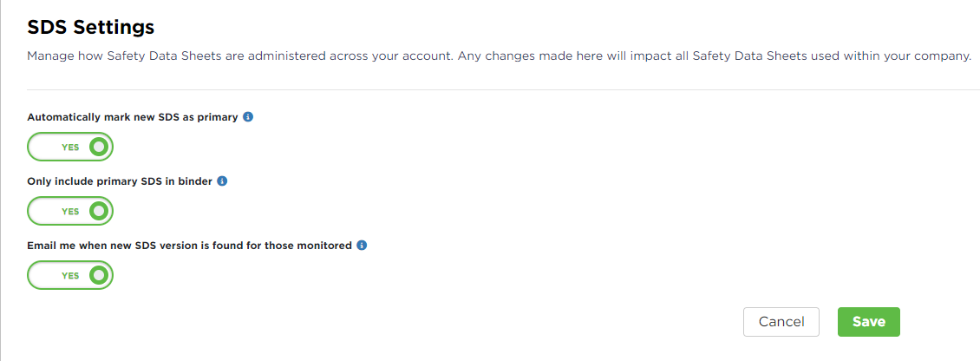Save the SDS settings
This screenshot has width=980, height=361.
point(868,322)
